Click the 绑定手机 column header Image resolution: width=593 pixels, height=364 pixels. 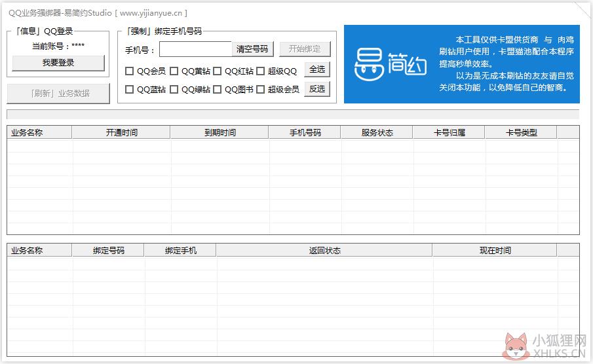[x=180, y=251]
